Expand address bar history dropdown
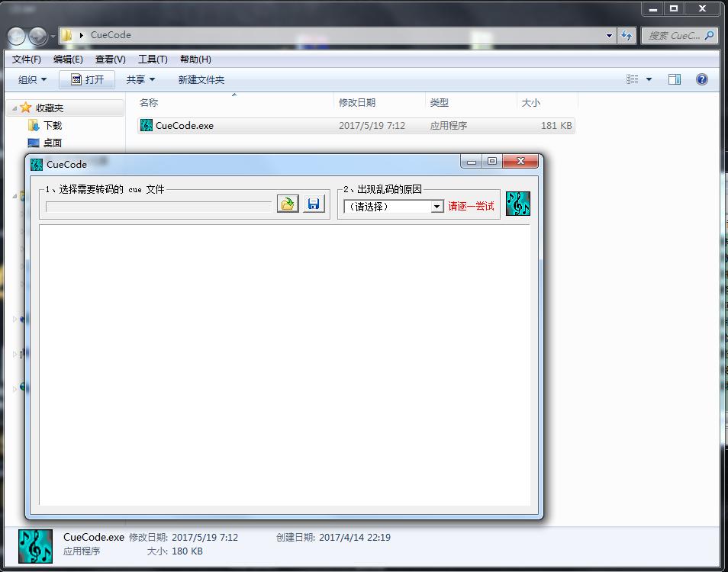The height and width of the screenshot is (572, 728). [x=609, y=35]
